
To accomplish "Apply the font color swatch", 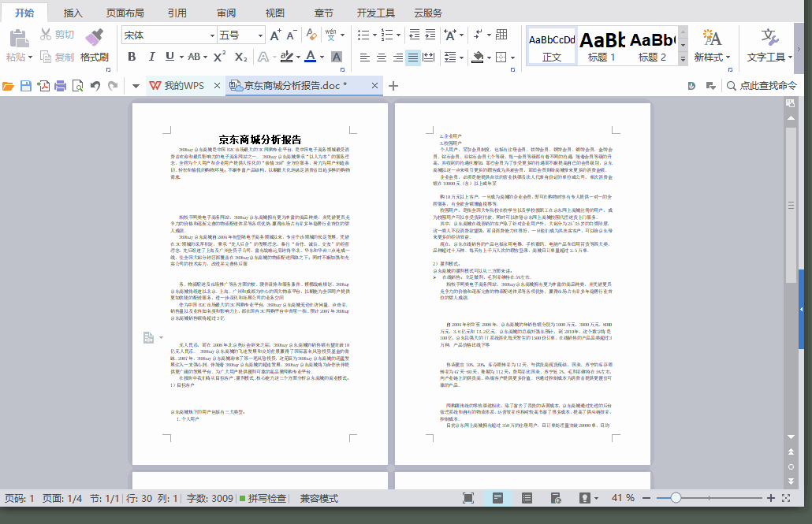I will pos(310,57).
